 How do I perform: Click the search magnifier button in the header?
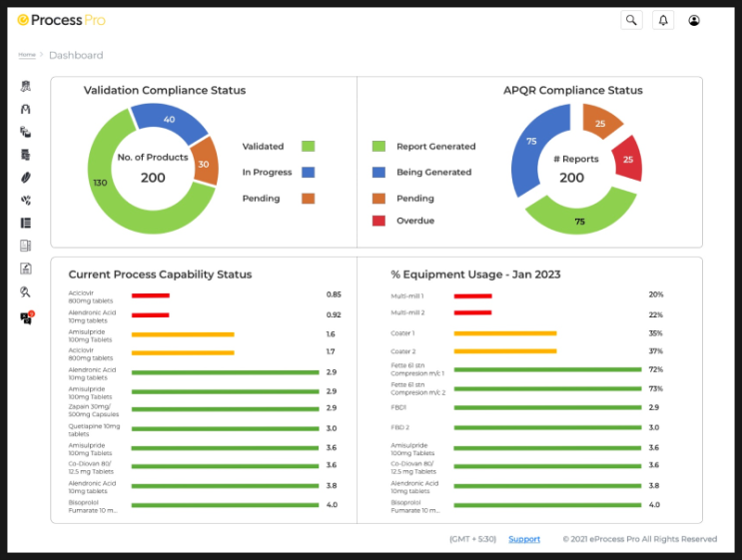click(630, 20)
